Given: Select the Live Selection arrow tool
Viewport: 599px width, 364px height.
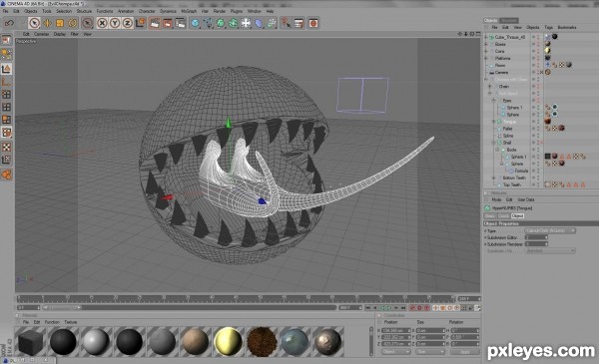Looking at the screenshot, I should [x=34, y=23].
